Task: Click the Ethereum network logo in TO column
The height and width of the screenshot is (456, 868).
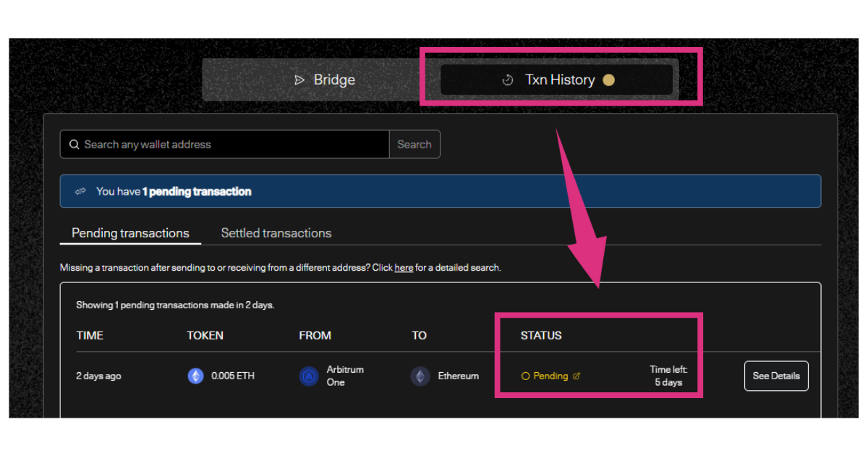Action: pos(420,376)
